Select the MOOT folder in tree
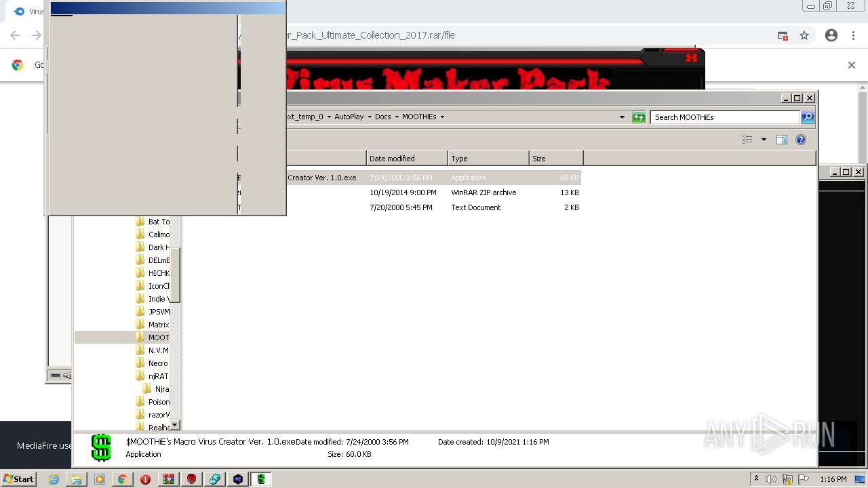This screenshot has height=488, width=868. click(x=153, y=338)
